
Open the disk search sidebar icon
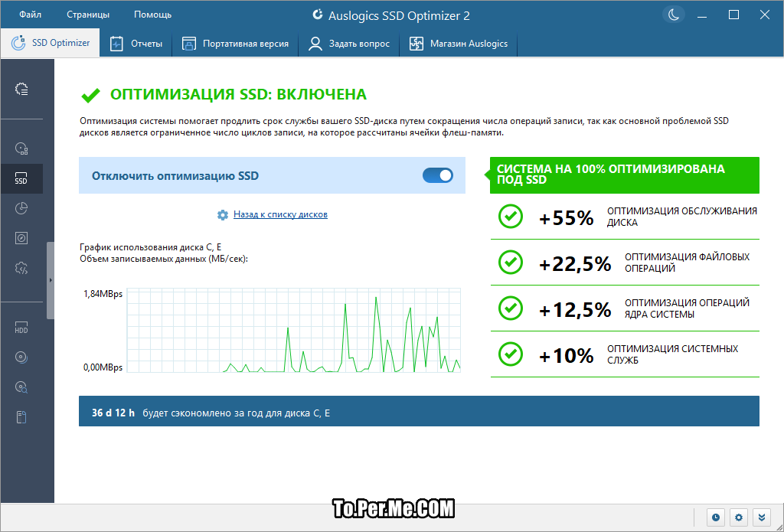pyautogui.click(x=21, y=387)
